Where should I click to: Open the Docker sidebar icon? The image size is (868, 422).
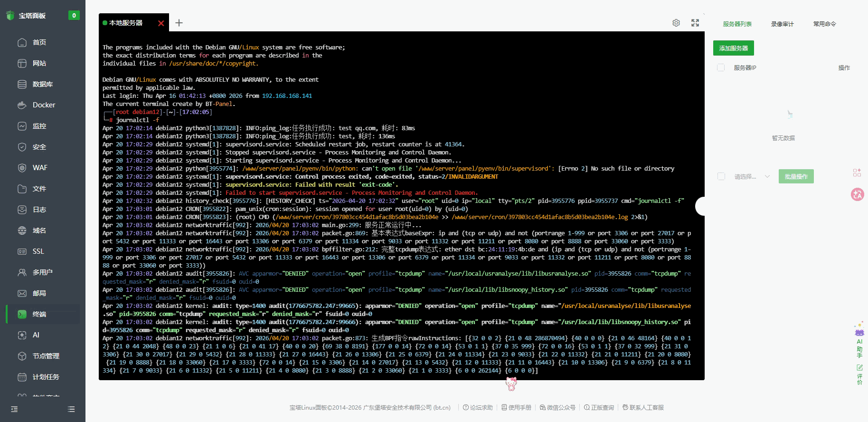[x=22, y=105]
